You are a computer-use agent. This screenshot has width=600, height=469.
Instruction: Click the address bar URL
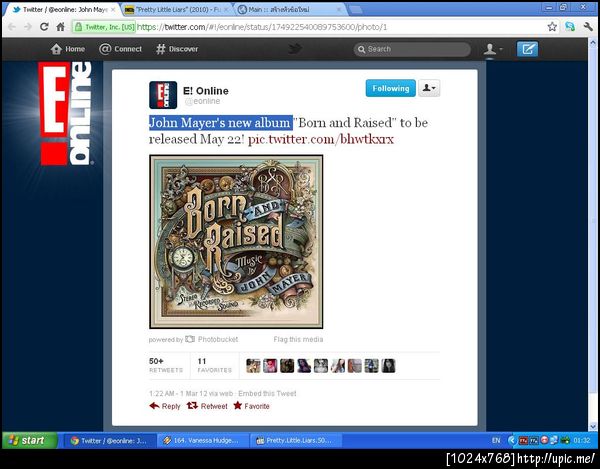click(x=262, y=27)
